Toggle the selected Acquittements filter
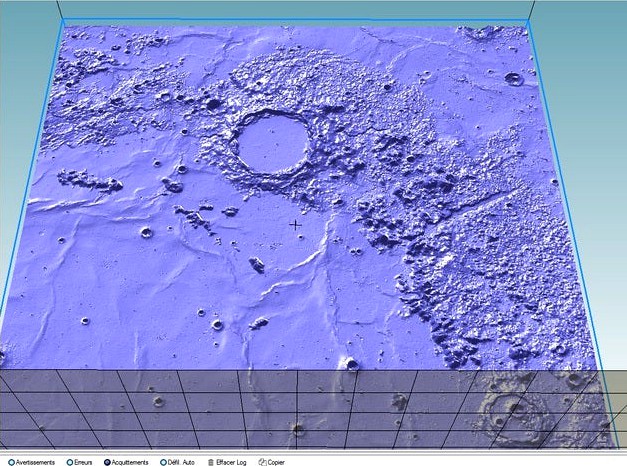This screenshot has width=627, height=466. pyautogui.click(x=108, y=462)
